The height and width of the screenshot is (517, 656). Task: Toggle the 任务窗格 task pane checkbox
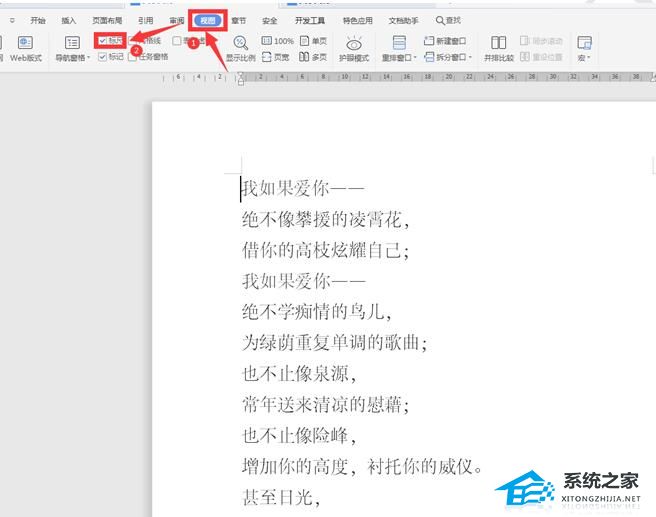click(x=133, y=57)
